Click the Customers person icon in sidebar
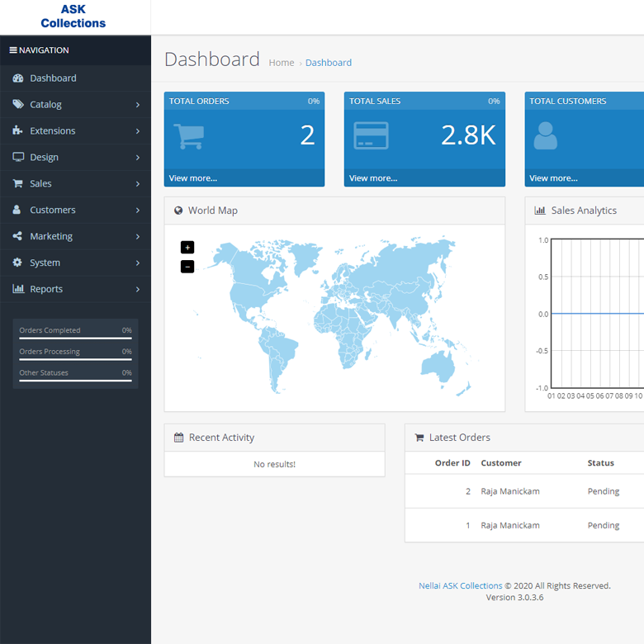The height and width of the screenshot is (644, 644). [18, 211]
